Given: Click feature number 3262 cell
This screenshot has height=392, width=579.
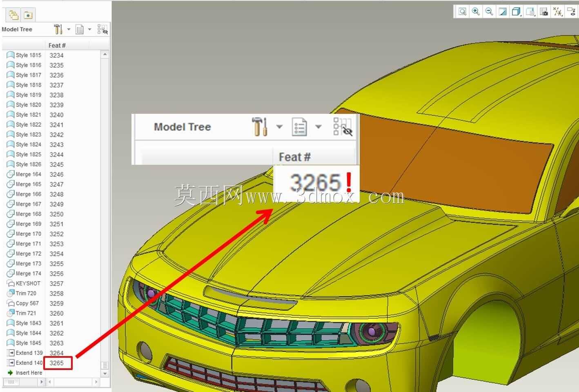Looking at the screenshot, I should 57,333.
